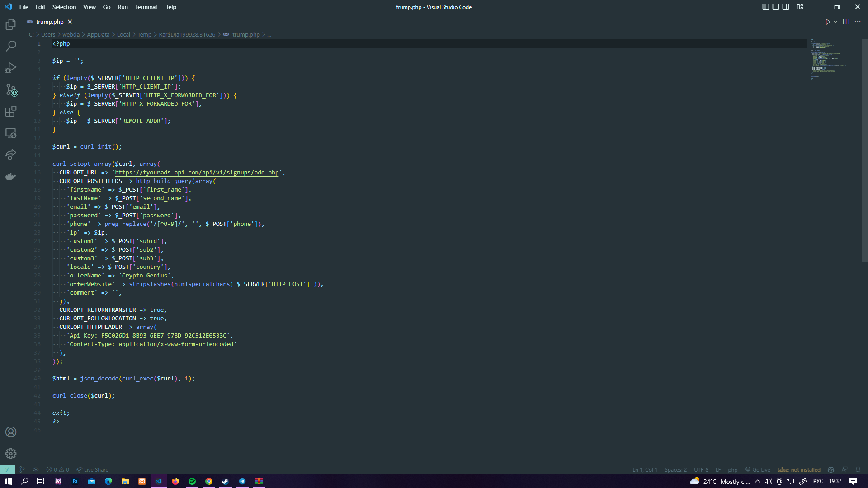Screen dimensions: 868x488
Task: Expand the Run dropdown arrow
Action: coord(835,22)
